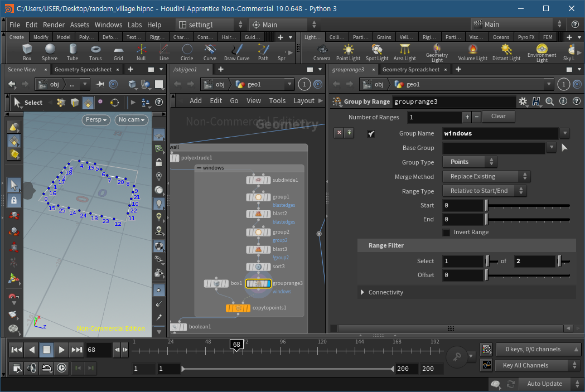Click the copytopoints1 node
Image resolution: width=585 pixels, height=392 pixels.
[238, 308]
